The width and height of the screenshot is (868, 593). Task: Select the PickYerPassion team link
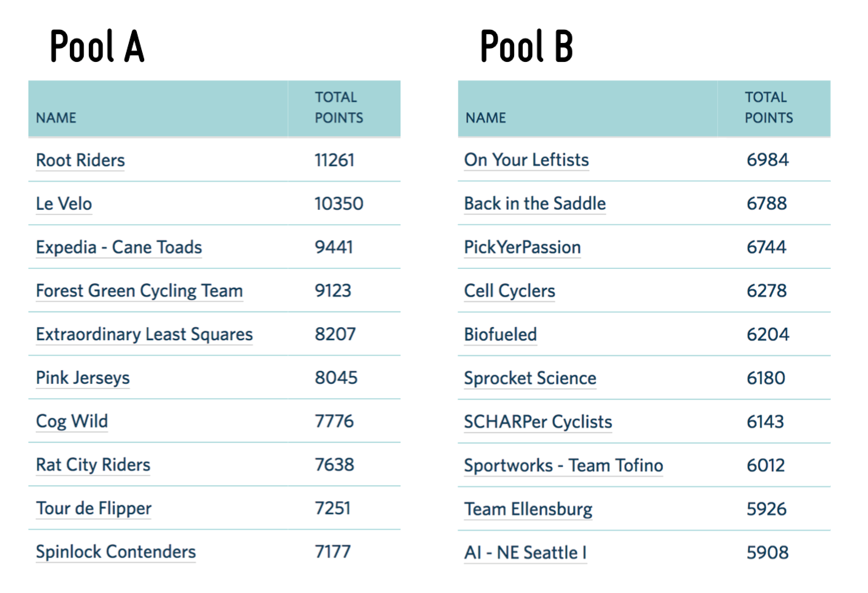point(522,248)
